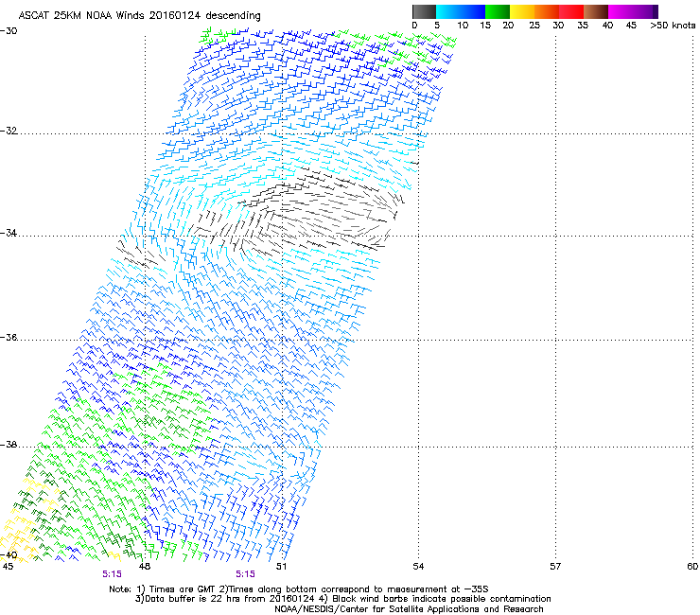Click the '48' longitude axis label
Screen dimensions: 700x615
(x=144, y=567)
